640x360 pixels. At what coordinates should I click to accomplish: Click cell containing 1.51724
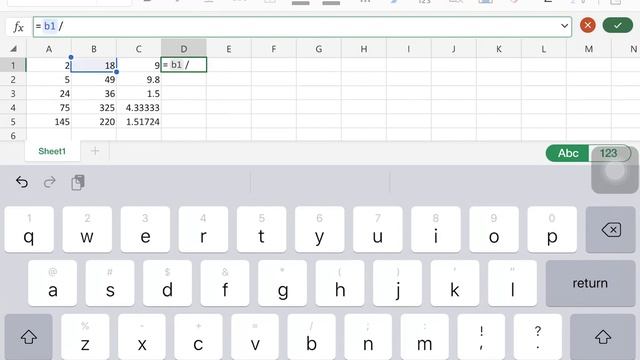pos(139,122)
